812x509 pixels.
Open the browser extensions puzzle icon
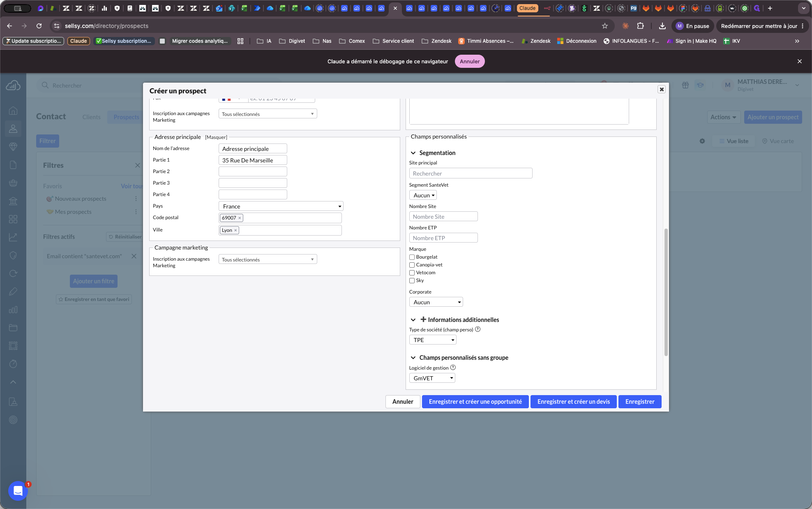(x=640, y=26)
